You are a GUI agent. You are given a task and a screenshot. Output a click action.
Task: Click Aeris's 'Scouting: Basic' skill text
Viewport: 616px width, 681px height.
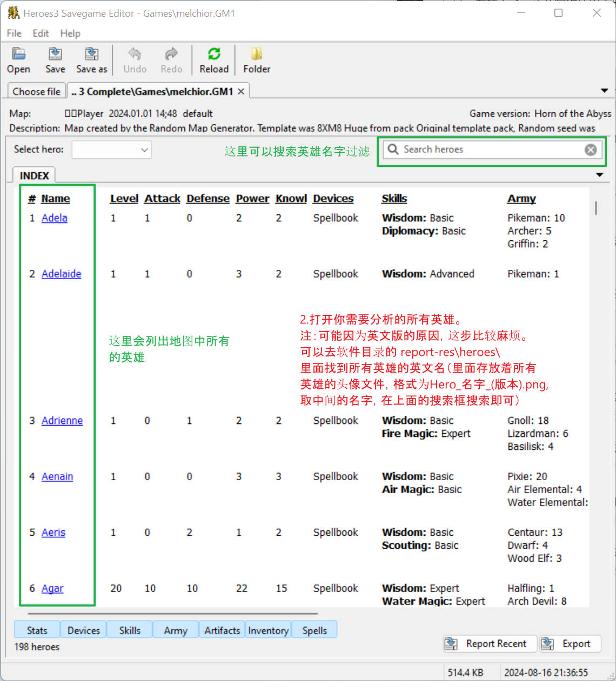pos(420,545)
